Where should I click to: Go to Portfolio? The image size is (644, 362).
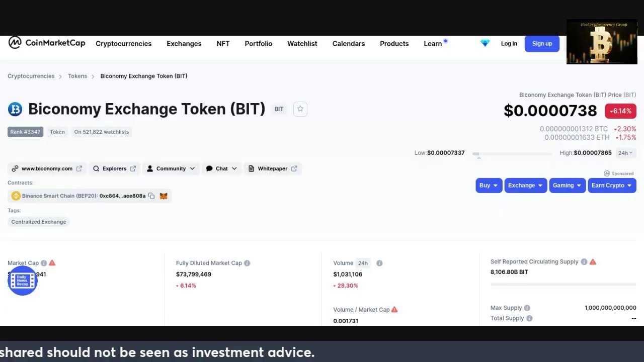tap(259, 44)
